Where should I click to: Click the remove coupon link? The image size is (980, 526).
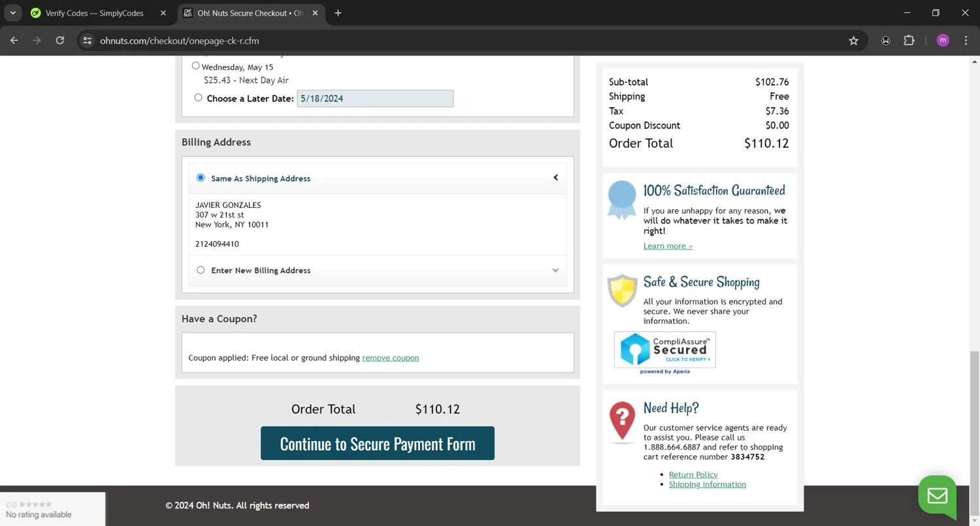point(390,358)
